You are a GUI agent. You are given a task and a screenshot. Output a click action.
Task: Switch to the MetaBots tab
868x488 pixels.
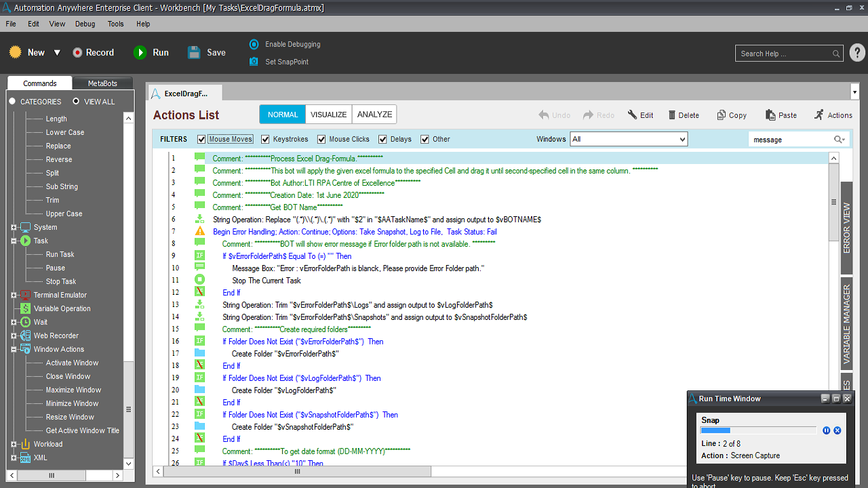point(102,83)
